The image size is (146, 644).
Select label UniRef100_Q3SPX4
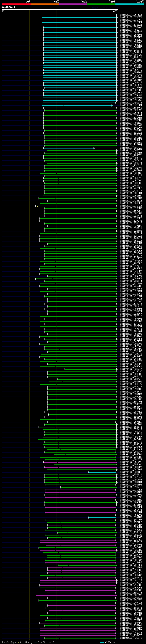tap(131, 206)
